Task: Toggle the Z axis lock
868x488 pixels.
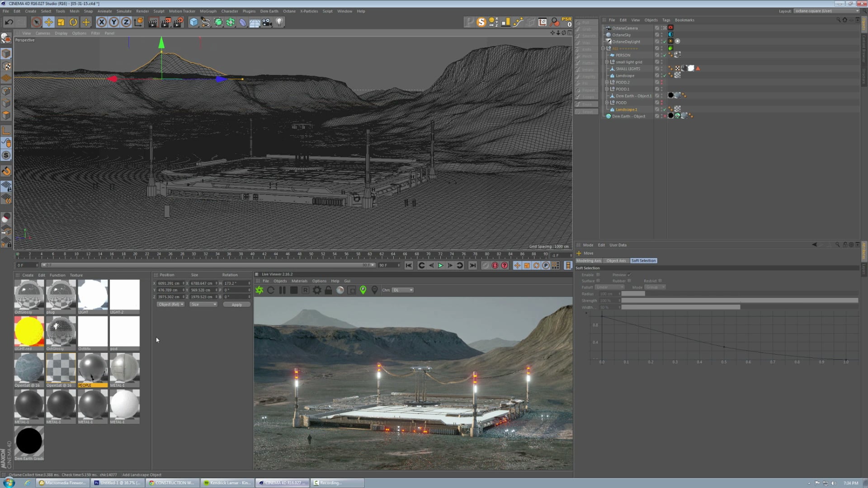Action: (126, 22)
